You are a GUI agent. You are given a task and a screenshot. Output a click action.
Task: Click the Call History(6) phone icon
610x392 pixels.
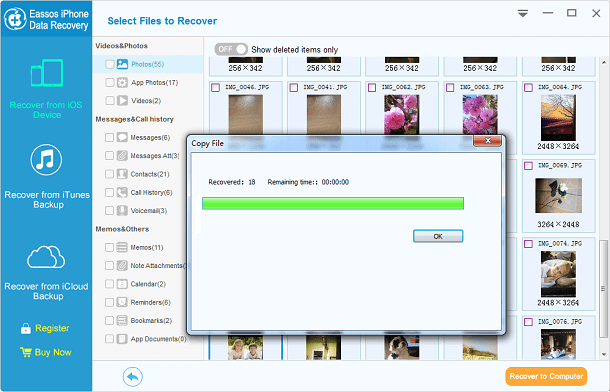click(x=122, y=192)
